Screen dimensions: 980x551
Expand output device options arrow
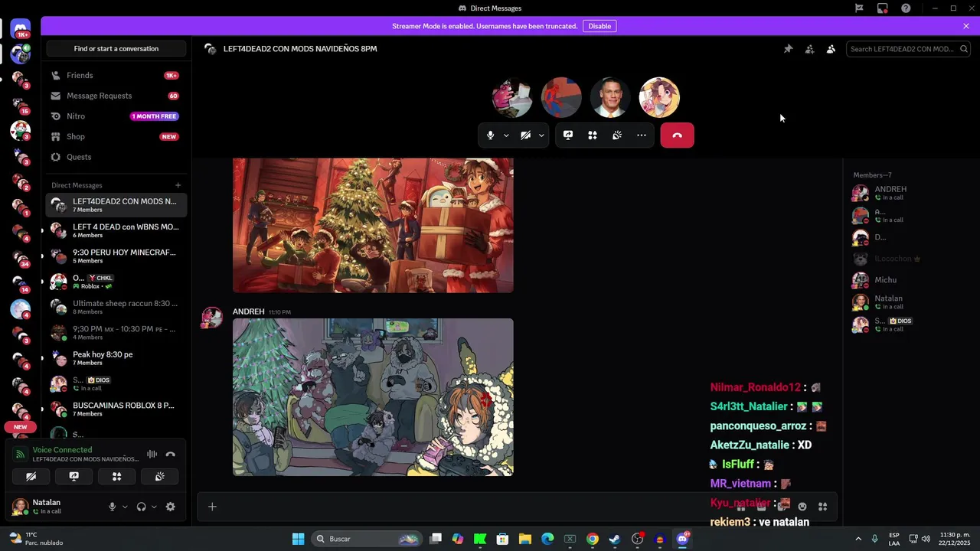click(154, 507)
